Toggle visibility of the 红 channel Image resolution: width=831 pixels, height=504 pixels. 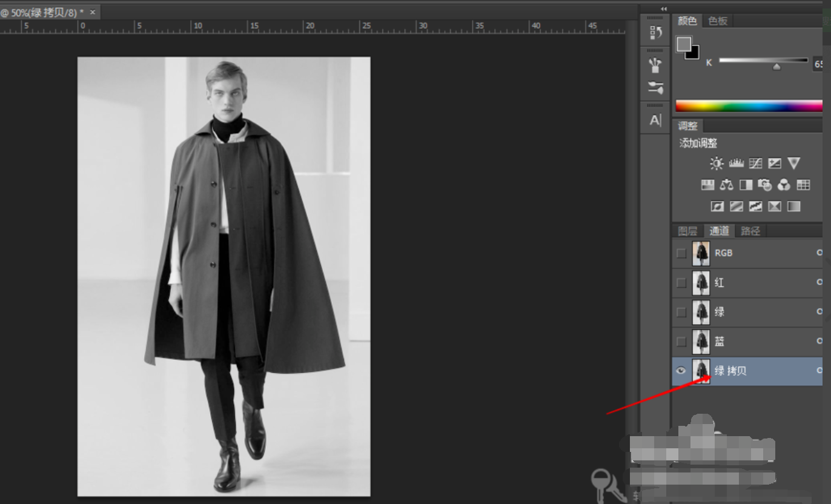pos(681,282)
